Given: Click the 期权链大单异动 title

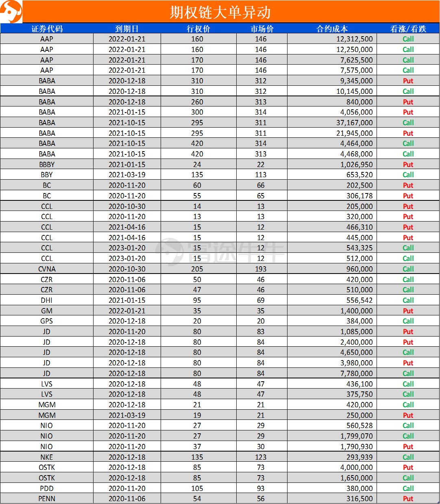Looking at the screenshot, I should pyautogui.click(x=220, y=12).
